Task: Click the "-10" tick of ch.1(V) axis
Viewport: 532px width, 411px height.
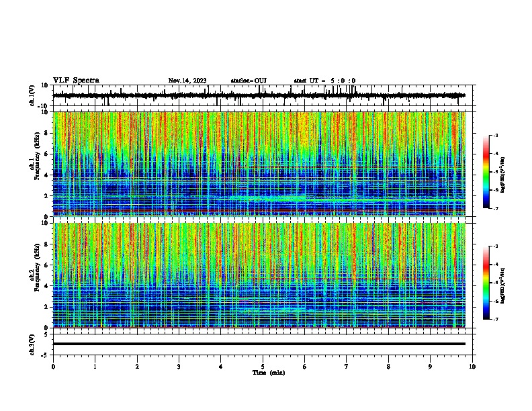Action: click(44, 106)
